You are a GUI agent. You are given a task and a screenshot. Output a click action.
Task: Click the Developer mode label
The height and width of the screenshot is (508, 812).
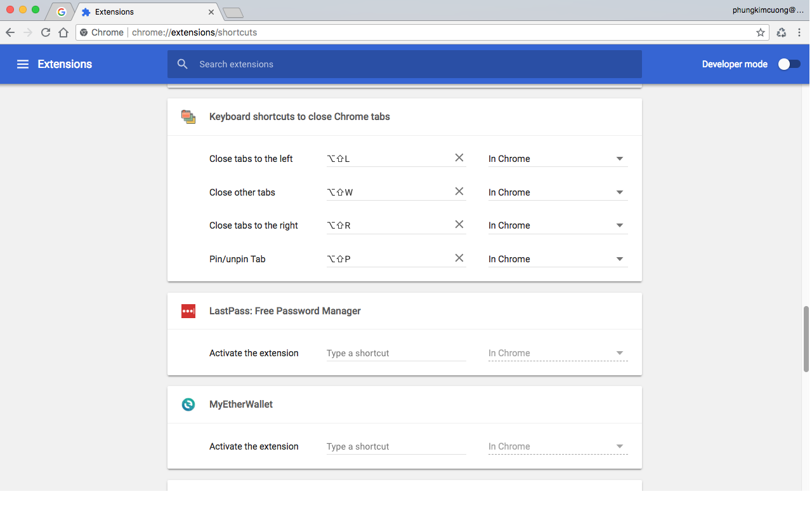click(735, 64)
